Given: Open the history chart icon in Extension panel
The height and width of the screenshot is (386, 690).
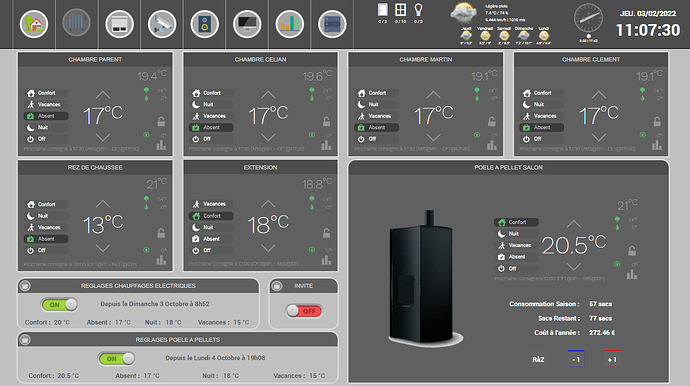Looking at the screenshot, I should coord(326,260).
